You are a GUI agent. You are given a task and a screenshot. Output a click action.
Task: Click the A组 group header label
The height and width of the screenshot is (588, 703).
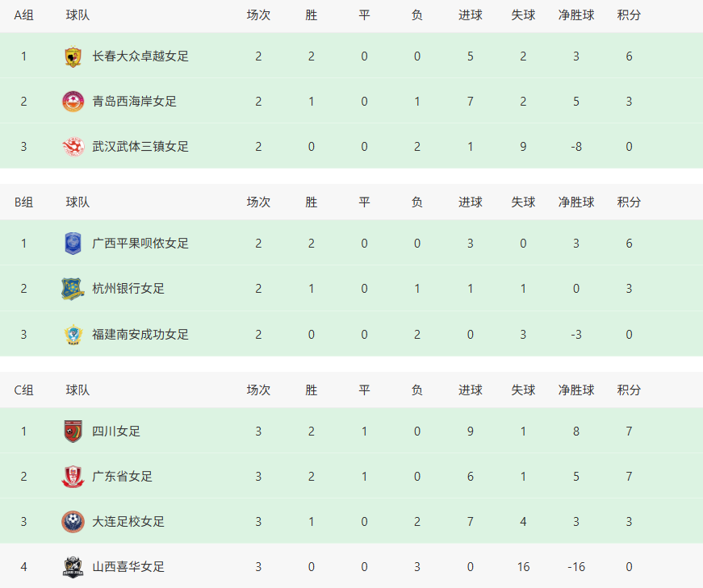click(24, 15)
